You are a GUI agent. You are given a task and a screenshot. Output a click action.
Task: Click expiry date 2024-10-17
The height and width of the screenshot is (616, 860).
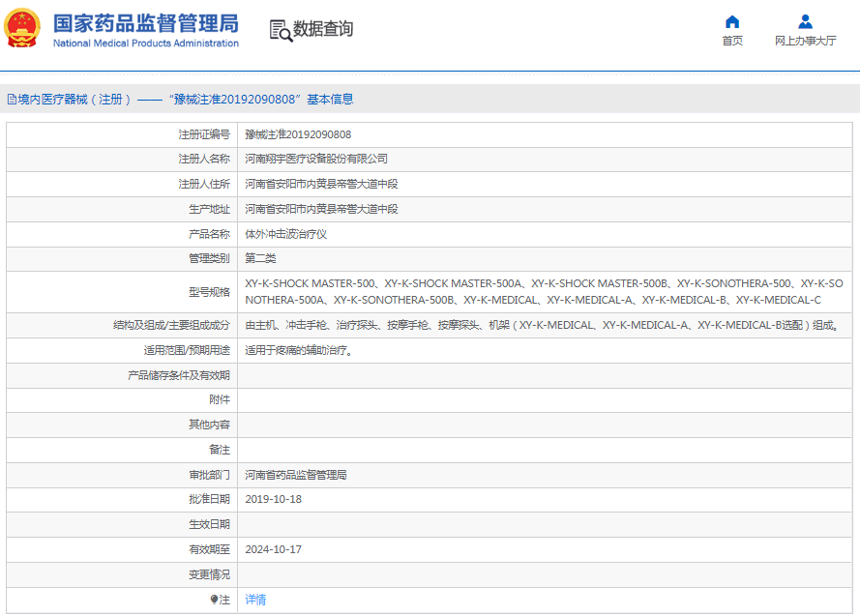tap(273, 549)
